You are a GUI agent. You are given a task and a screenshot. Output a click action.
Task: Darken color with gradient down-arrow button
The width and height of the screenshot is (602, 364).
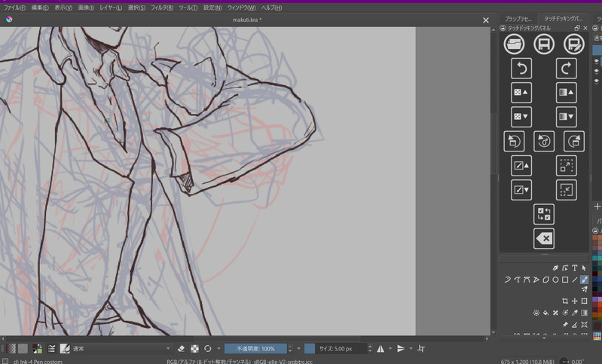(567, 117)
